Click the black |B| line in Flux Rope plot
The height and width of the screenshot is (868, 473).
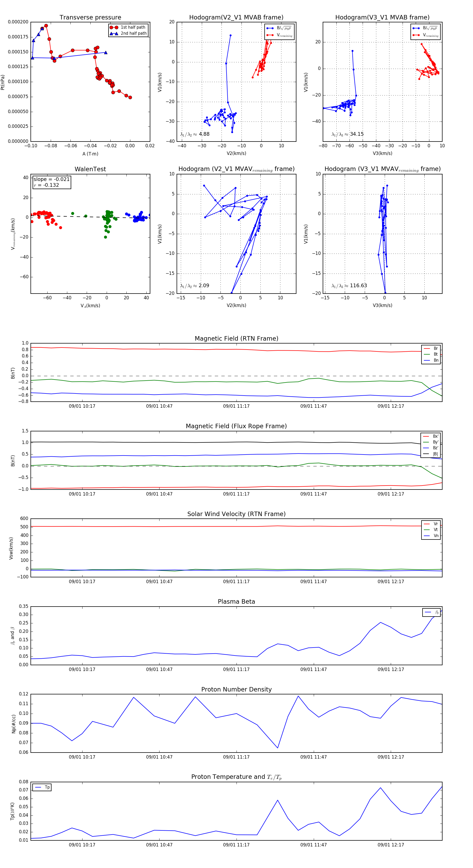236,442
